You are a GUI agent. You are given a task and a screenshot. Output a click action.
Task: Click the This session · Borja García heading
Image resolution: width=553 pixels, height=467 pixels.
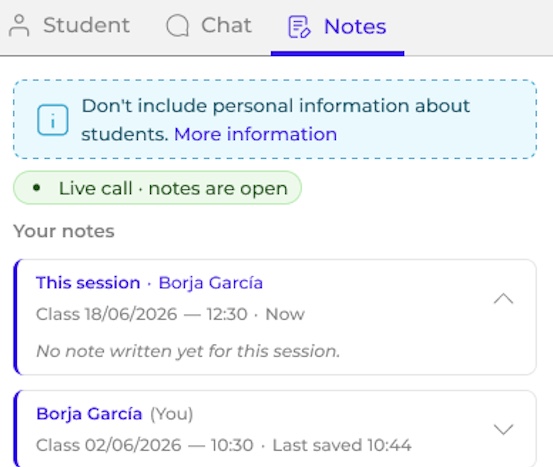[149, 283]
